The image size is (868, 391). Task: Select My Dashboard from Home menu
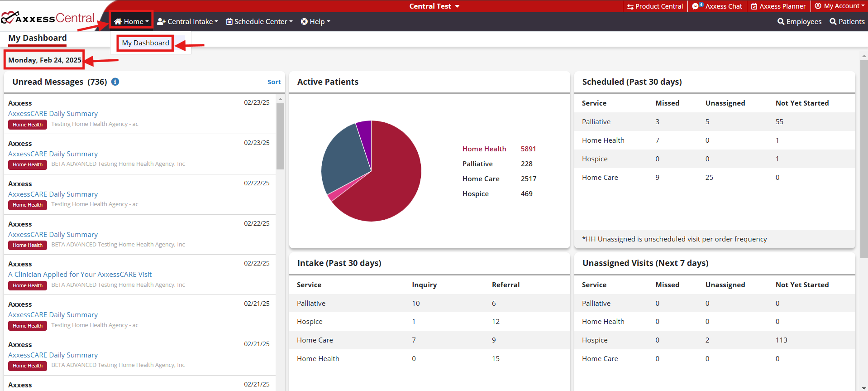[145, 43]
